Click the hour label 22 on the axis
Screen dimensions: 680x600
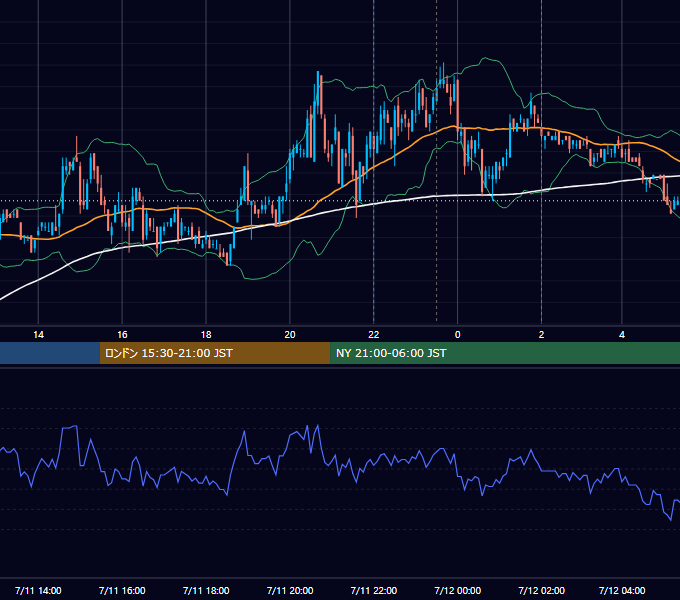tap(373, 335)
